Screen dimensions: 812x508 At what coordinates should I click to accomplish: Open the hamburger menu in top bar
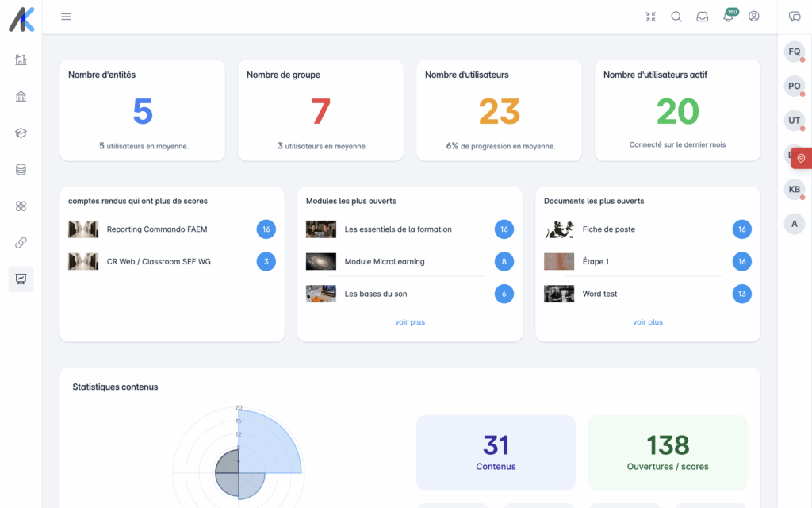66,17
